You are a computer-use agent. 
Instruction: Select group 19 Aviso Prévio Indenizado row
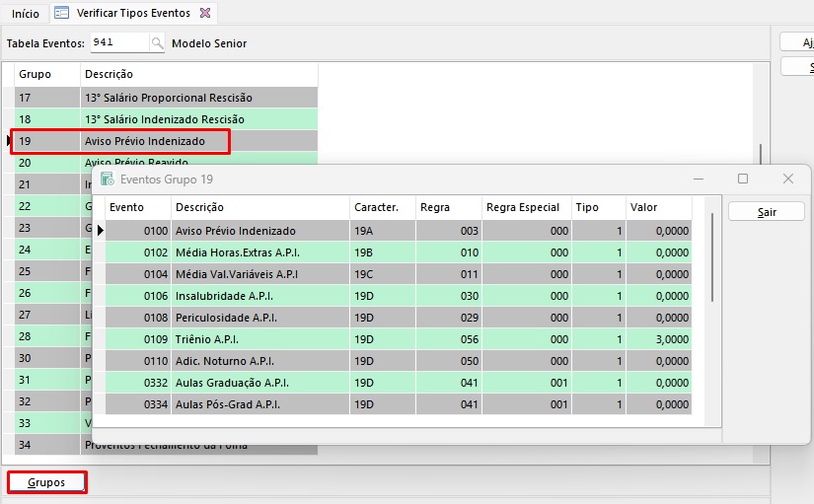coord(166,141)
